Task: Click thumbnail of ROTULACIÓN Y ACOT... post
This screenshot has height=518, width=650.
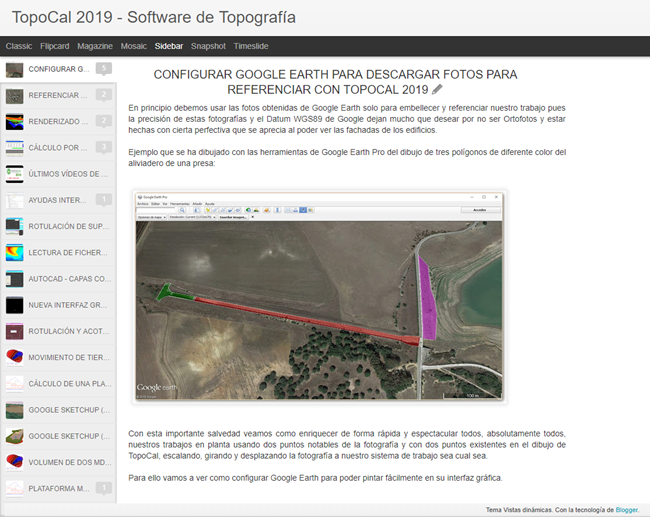Action: tap(15, 332)
